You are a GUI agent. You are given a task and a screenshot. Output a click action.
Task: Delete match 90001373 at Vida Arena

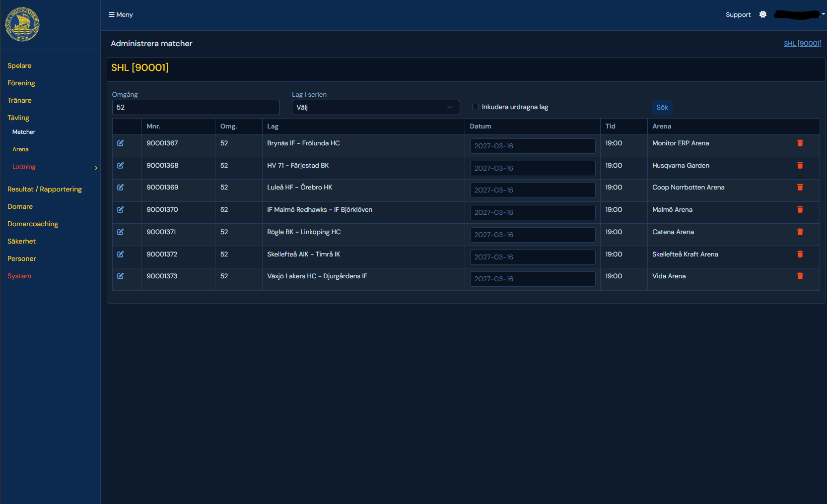coord(800,276)
